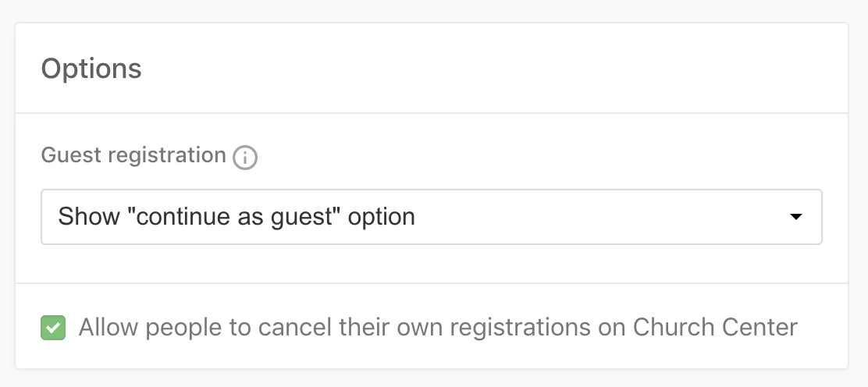Click the Options panel header area
The image size is (868, 387).
coord(431,69)
